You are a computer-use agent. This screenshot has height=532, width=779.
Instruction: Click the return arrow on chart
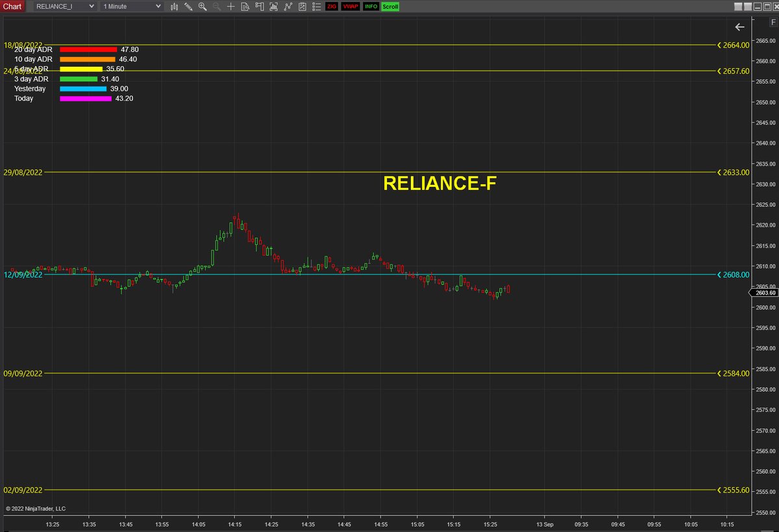(x=739, y=27)
